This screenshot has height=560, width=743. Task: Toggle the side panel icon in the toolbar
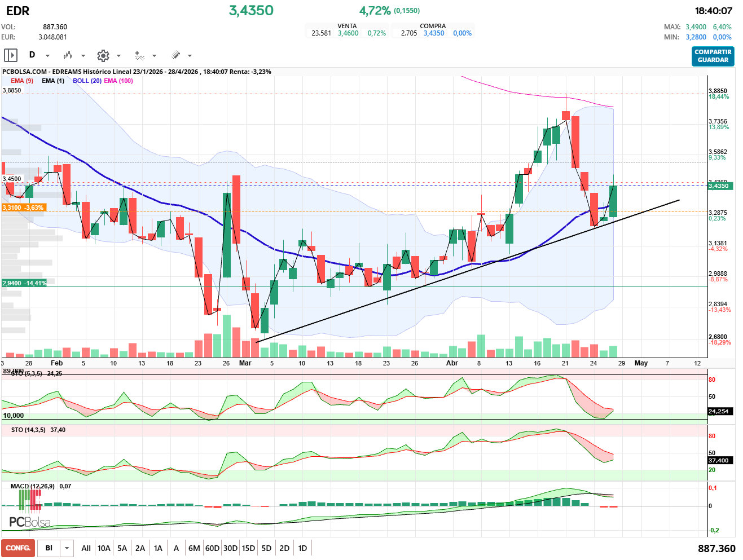point(11,55)
